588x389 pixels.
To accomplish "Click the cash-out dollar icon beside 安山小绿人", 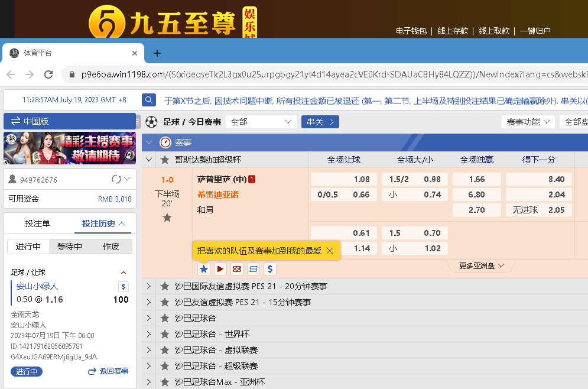I will point(124,287).
